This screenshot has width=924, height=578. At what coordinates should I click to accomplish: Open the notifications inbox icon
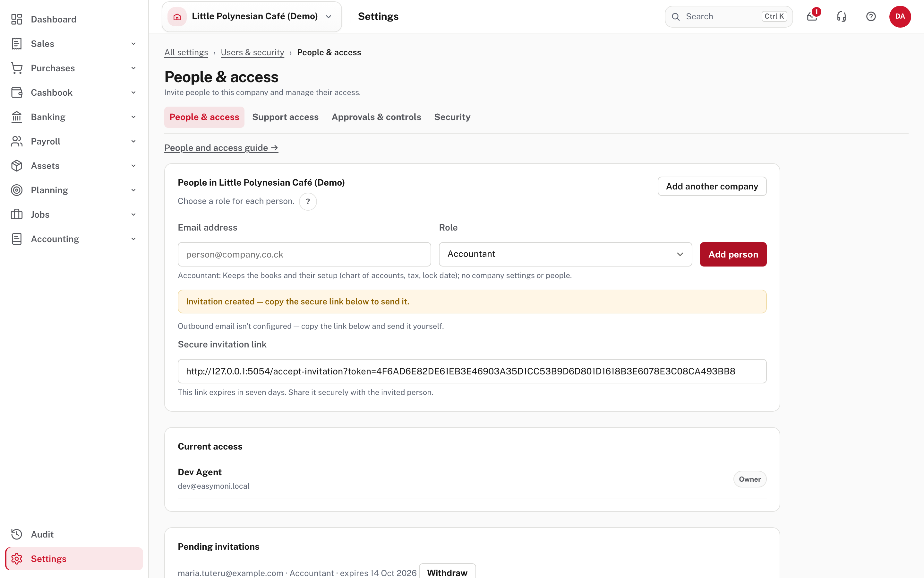pos(812,16)
